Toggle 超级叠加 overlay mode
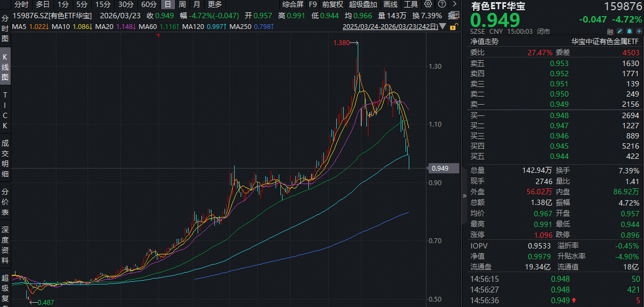The height and width of the screenshot is (307, 644). coord(363,4)
